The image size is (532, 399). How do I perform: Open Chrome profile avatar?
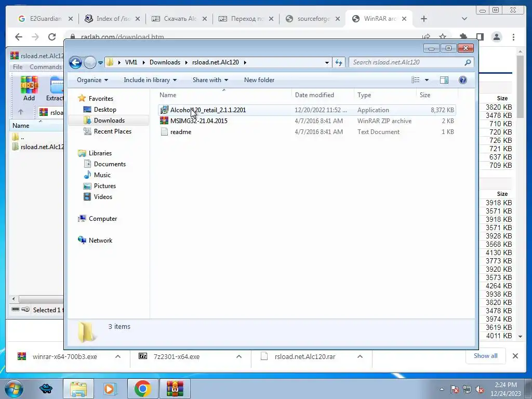[496, 37]
